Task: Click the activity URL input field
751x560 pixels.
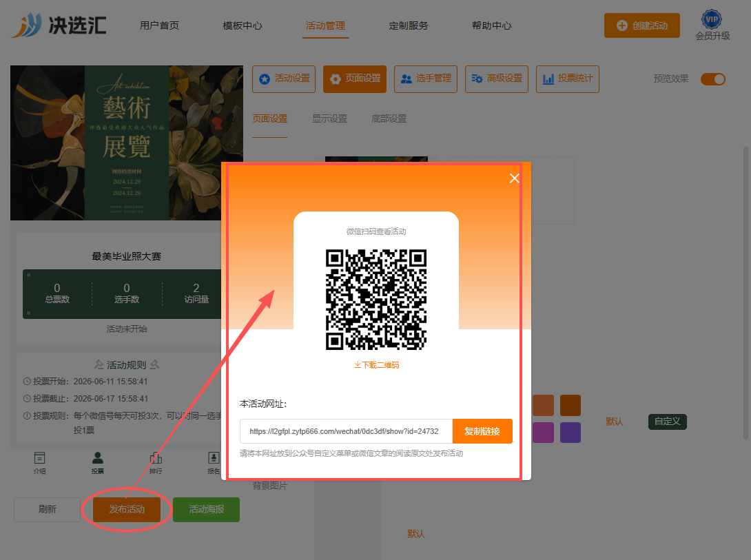Action: point(347,431)
